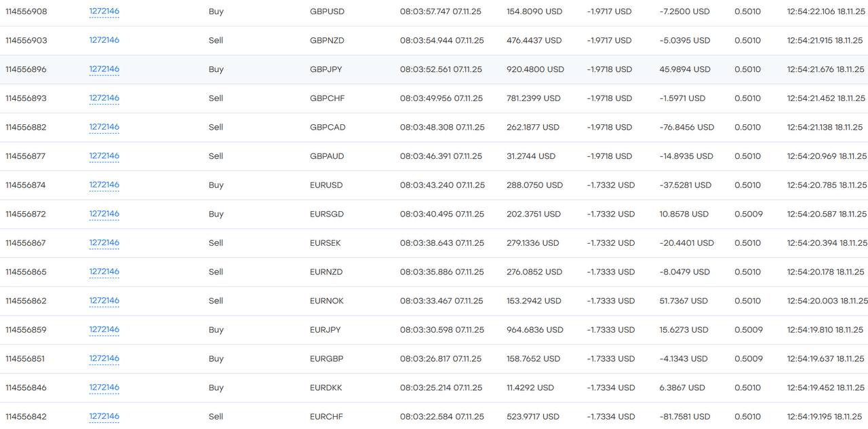868x429 pixels.
Task: Open account link 1272146 in GBPCAD row
Action: [104, 127]
